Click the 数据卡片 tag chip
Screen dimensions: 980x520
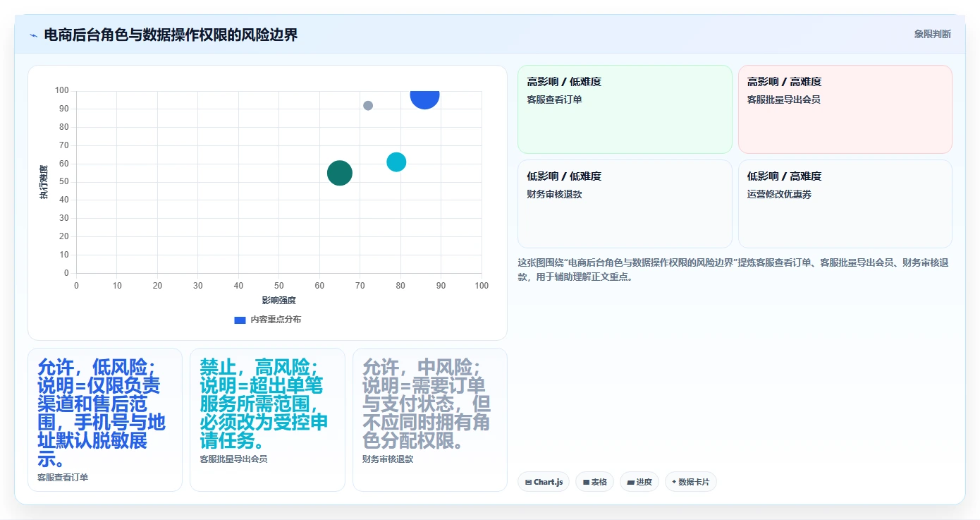[x=690, y=482]
